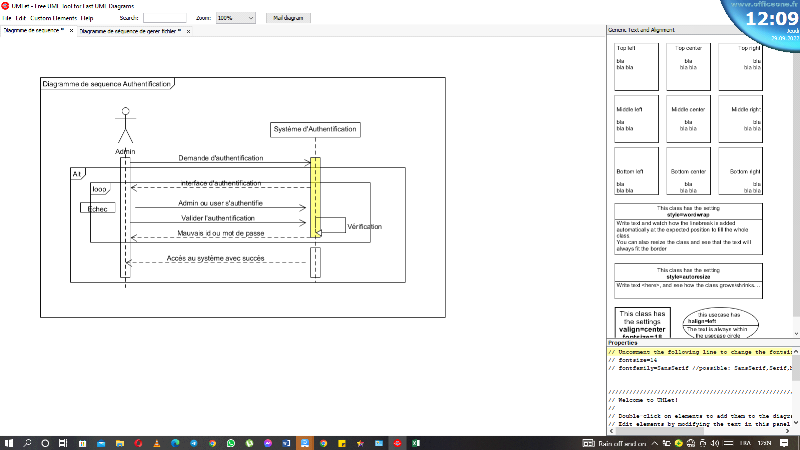Close the second diagram tab

(x=190, y=31)
